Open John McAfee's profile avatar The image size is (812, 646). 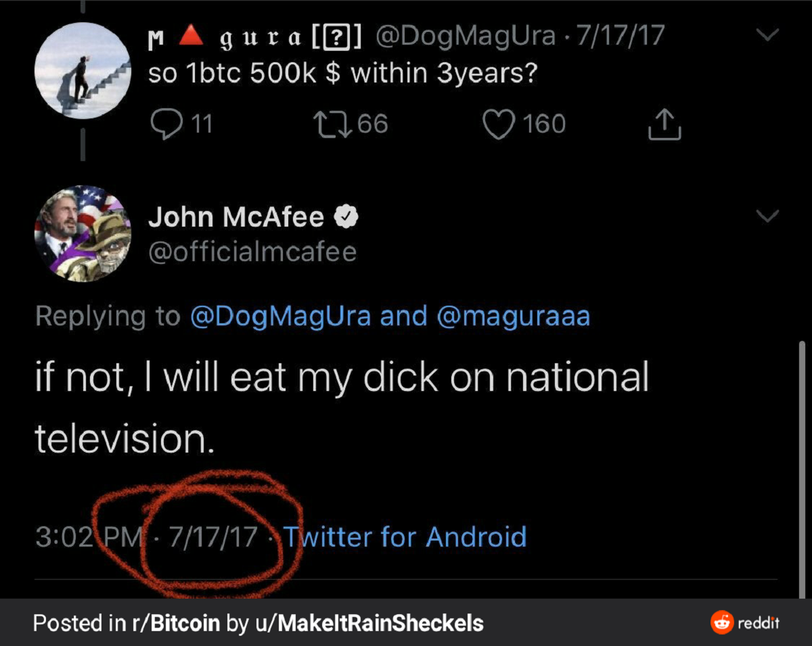(82, 233)
